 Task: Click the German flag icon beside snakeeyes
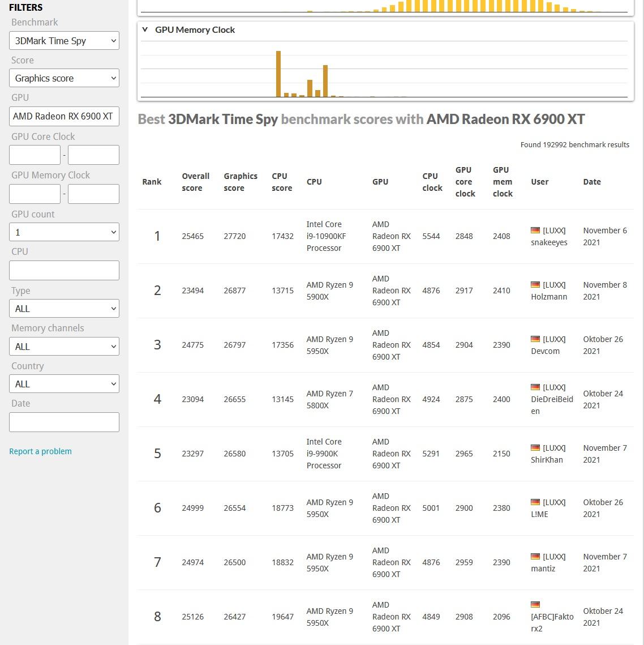[535, 230]
